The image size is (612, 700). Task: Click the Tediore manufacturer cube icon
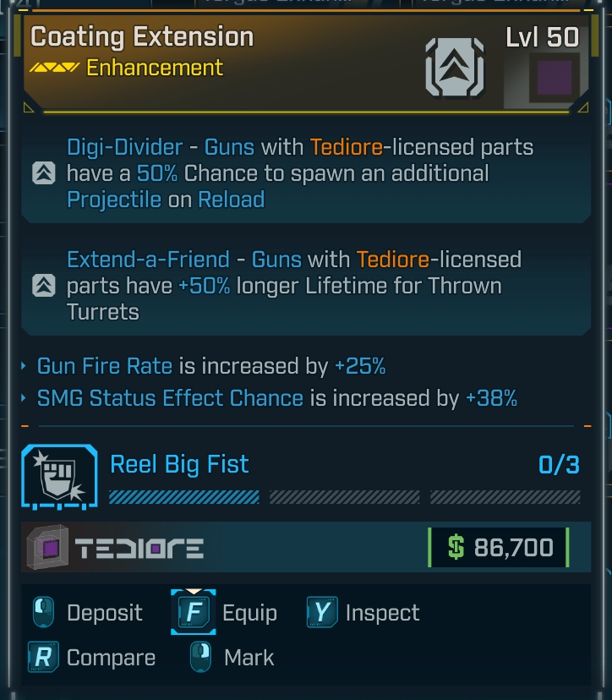pyautogui.click(x=49, y=548)
